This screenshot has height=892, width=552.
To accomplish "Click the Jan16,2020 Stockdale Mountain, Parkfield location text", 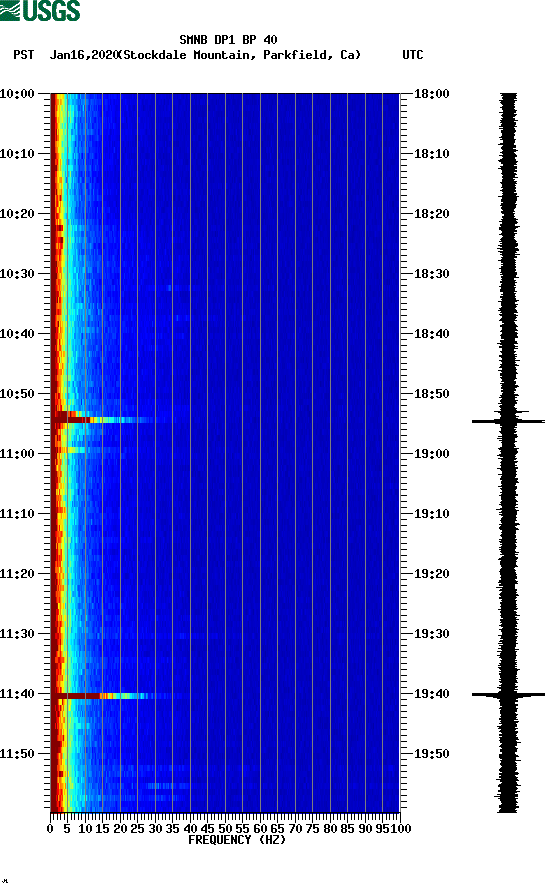I will coord(205,55).
